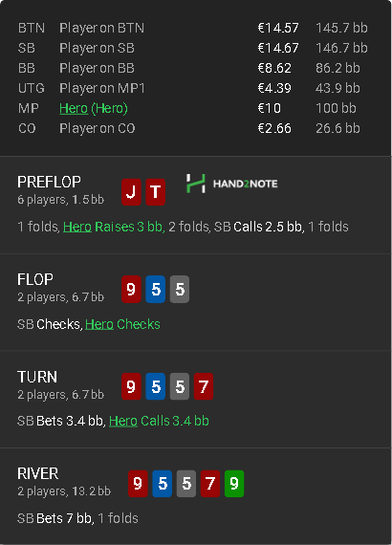Click the blue 5 flop card
392x545 pixels.
(x=155, y=289)
